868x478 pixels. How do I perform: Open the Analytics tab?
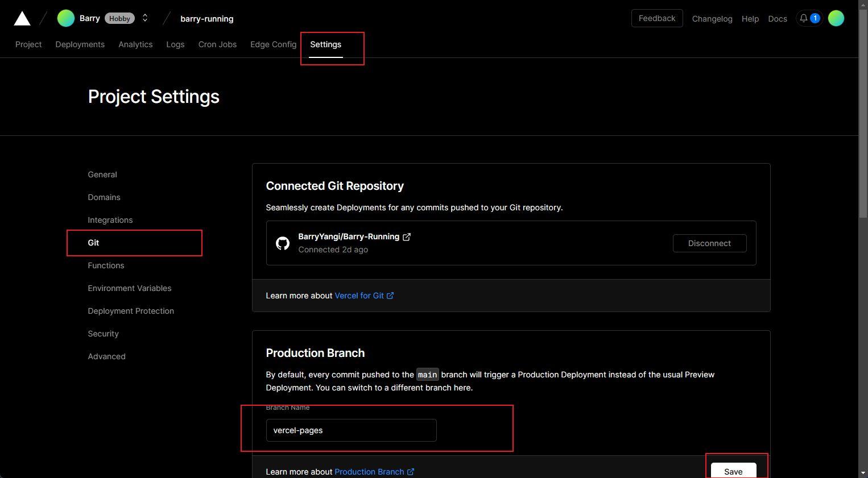135,44
